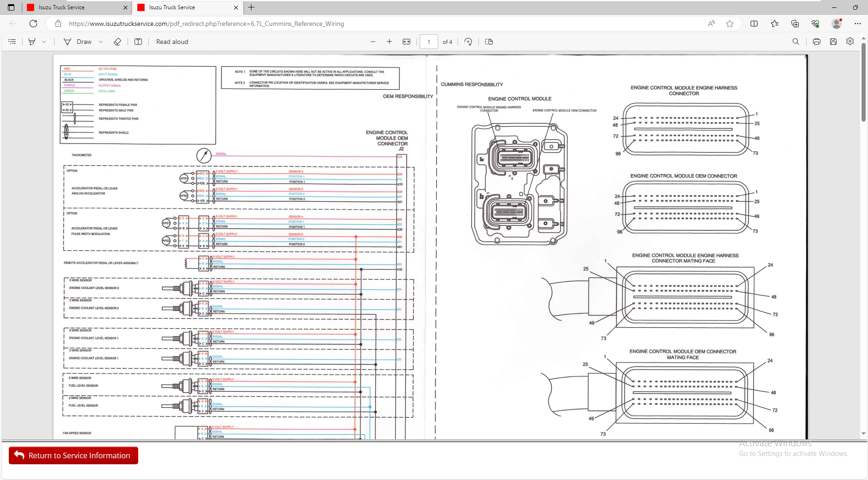
Task: Select the Highlight tool
Action: (x=32, y=42)
